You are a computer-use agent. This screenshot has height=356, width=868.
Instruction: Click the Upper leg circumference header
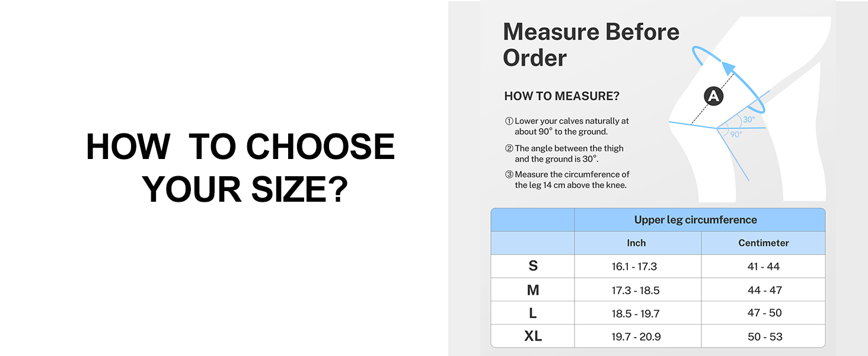pyautogui.click(x=695, y=220)
